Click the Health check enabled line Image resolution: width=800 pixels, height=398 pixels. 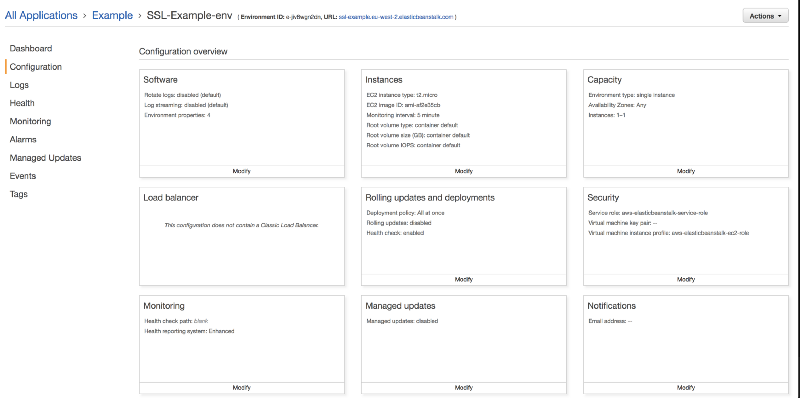click(x=395, y=233)
